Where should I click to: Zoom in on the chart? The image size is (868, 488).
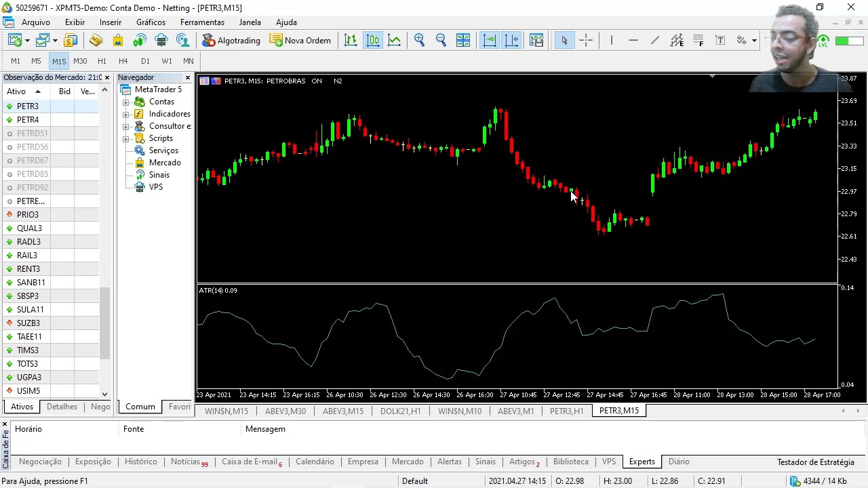[x=419, y=41]
